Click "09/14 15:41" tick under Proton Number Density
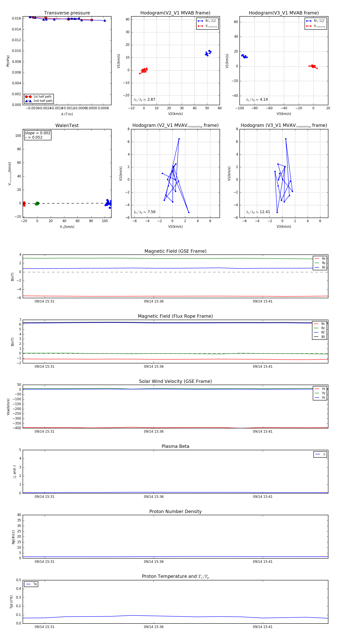The width and height of the screenshot is (351, 644). (x=262, y=562)
